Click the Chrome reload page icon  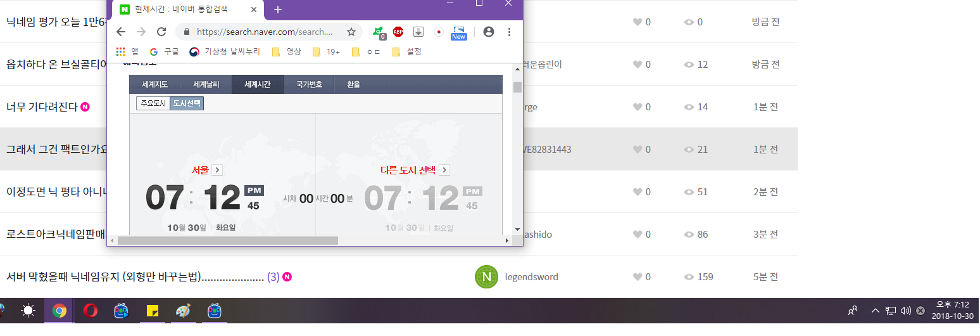pos(161,32)
